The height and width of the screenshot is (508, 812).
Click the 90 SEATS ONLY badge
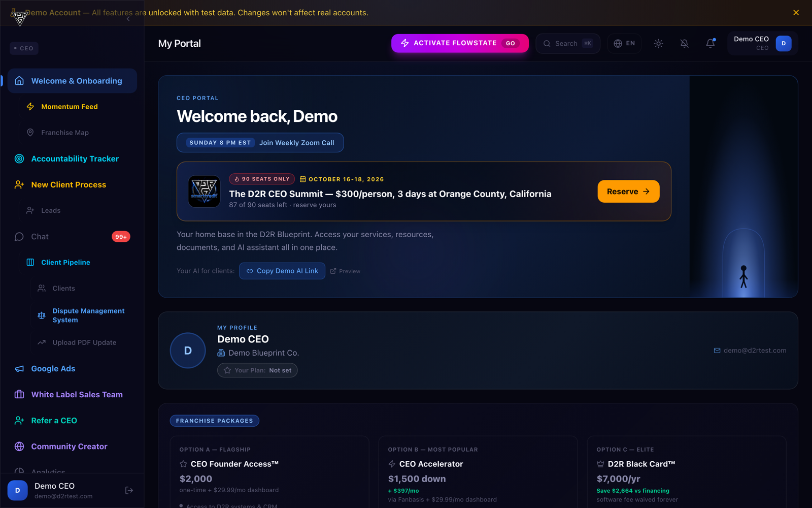point(262,179)
